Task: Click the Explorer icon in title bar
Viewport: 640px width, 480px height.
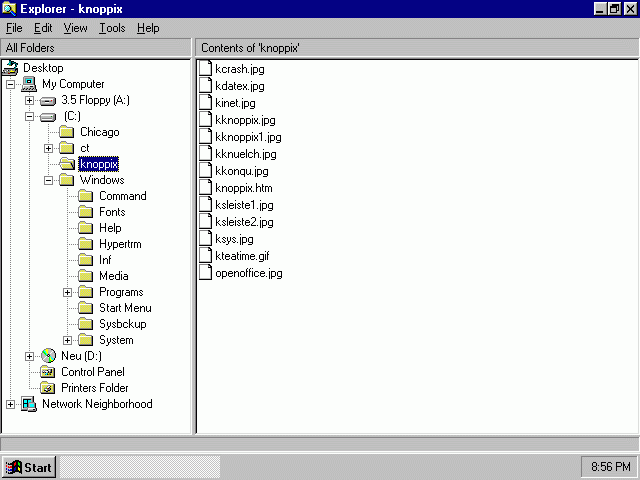Action: click(9, 9)
